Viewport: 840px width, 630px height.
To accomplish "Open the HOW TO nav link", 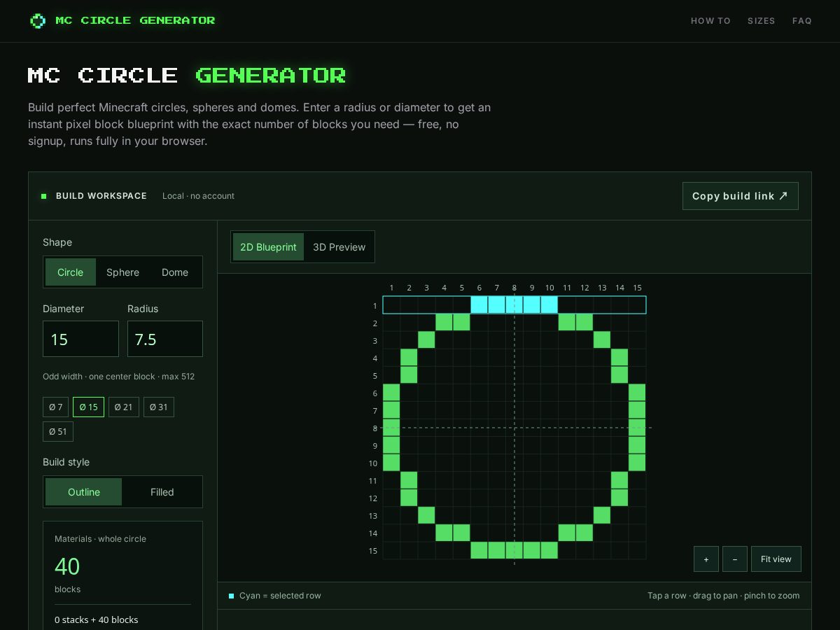I will click(710, 21).
